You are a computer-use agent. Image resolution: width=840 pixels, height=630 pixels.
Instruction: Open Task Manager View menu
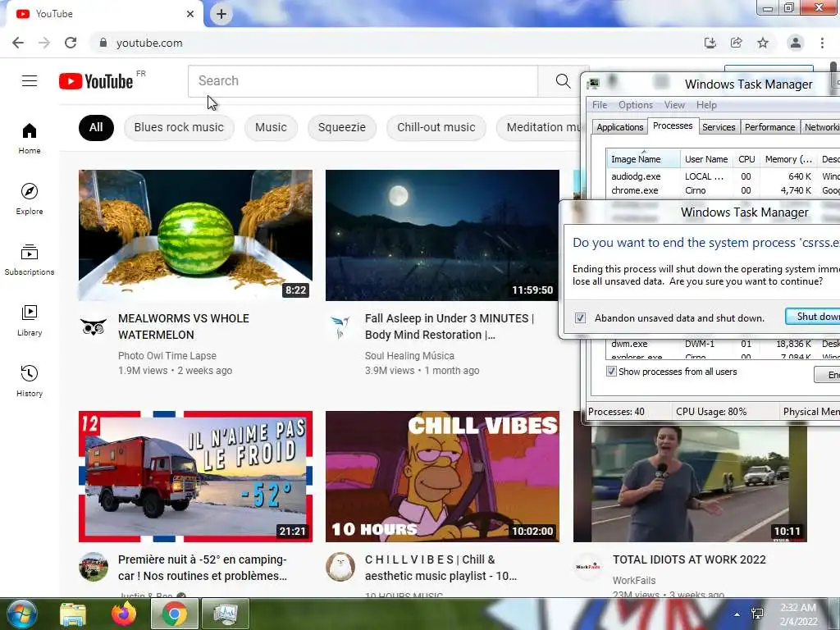674,105
